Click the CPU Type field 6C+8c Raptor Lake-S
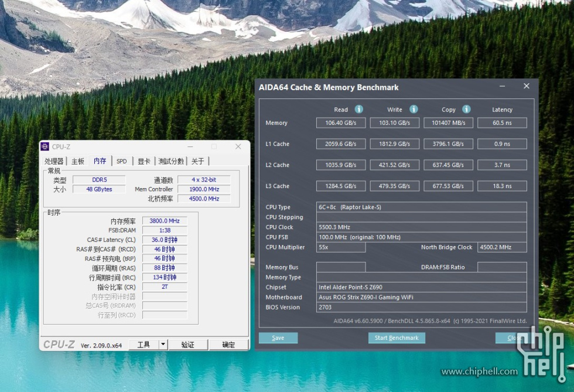The image size is (574, 392). pyautogui.click(x=421, y=207)
